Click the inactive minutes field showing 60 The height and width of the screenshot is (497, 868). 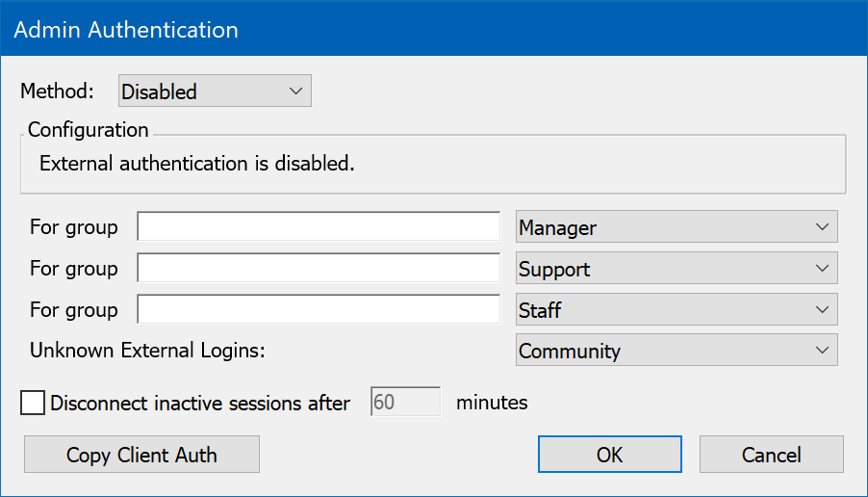405,403
